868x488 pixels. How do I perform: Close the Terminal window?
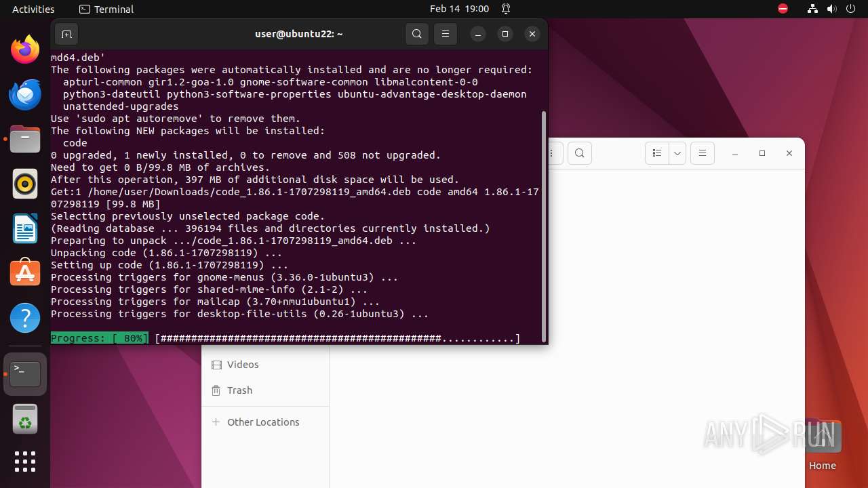point(532,34)
